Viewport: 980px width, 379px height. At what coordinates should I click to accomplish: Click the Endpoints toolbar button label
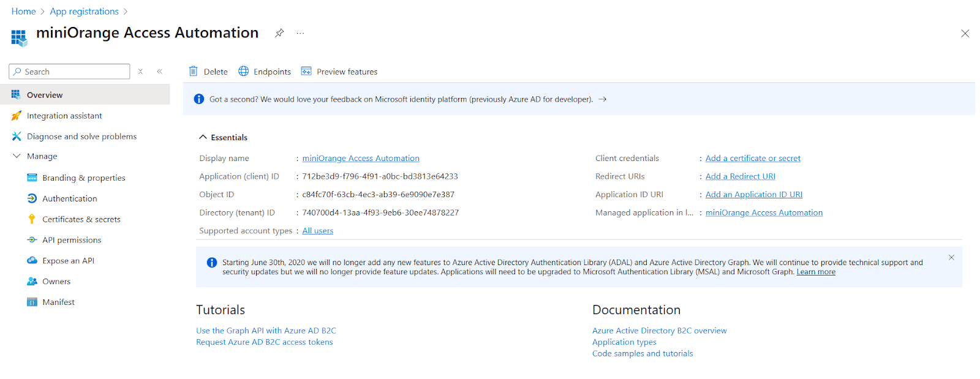click(272, 72)
